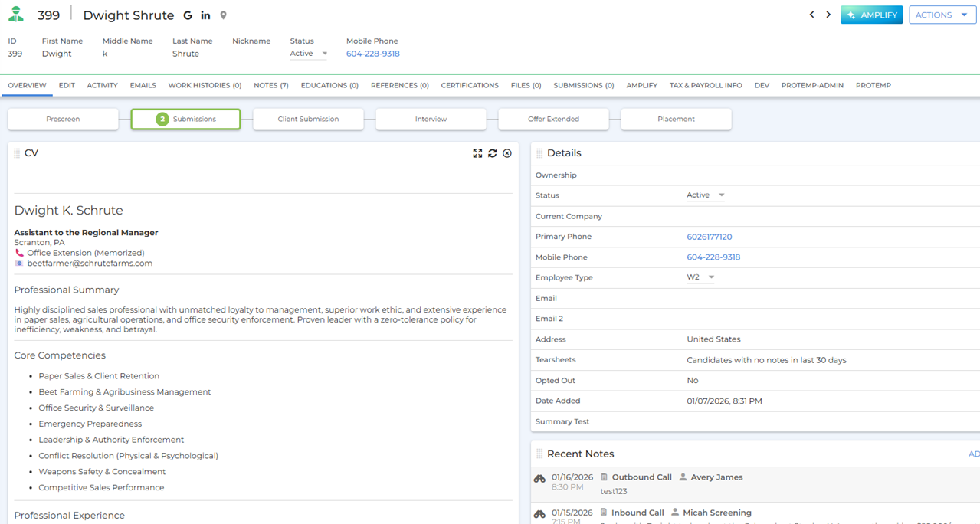This screenshot has width=980, height=524.
Task: Click the Date Added value
Action: pos(724,401)
